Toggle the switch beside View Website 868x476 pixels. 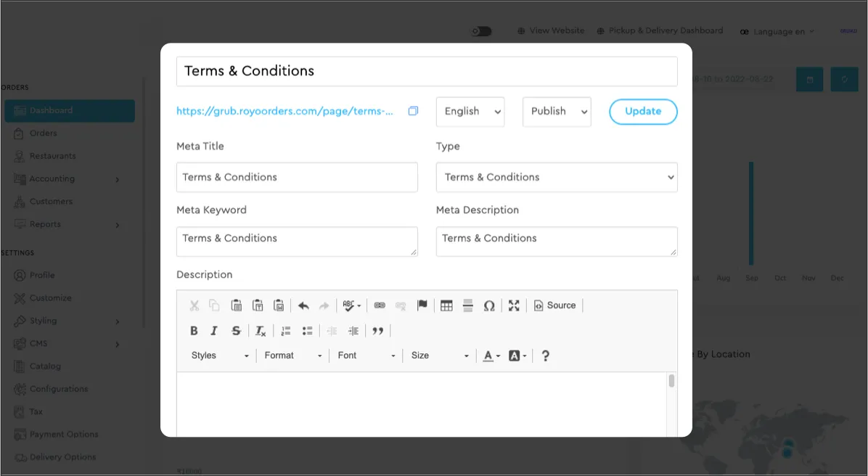coord(481,31)
